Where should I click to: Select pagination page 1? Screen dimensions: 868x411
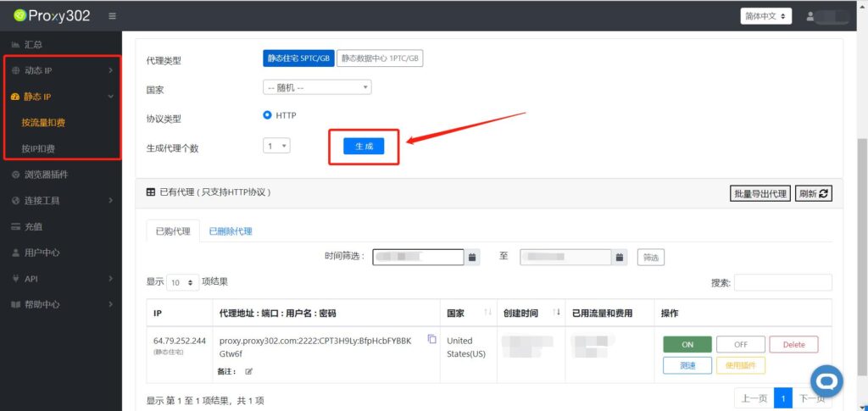coord(783,398)
